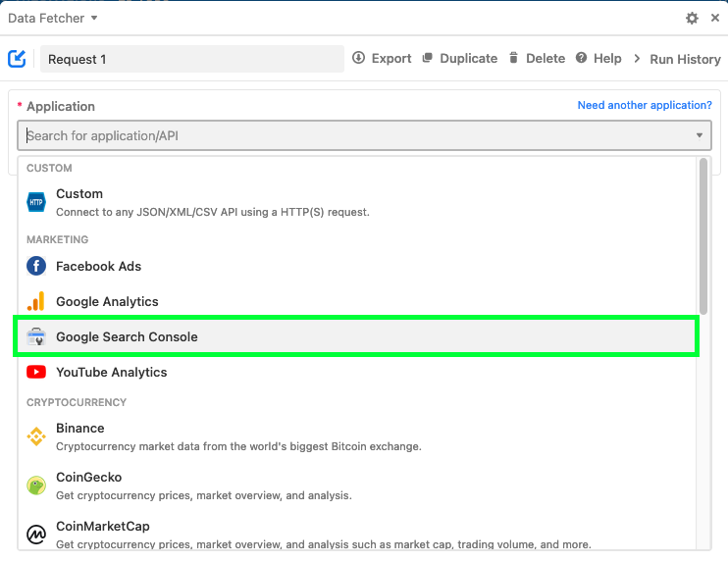This screenshot has width=728, height=562.
Task: Click the application list scrollbar thumb
Action: 703,236
